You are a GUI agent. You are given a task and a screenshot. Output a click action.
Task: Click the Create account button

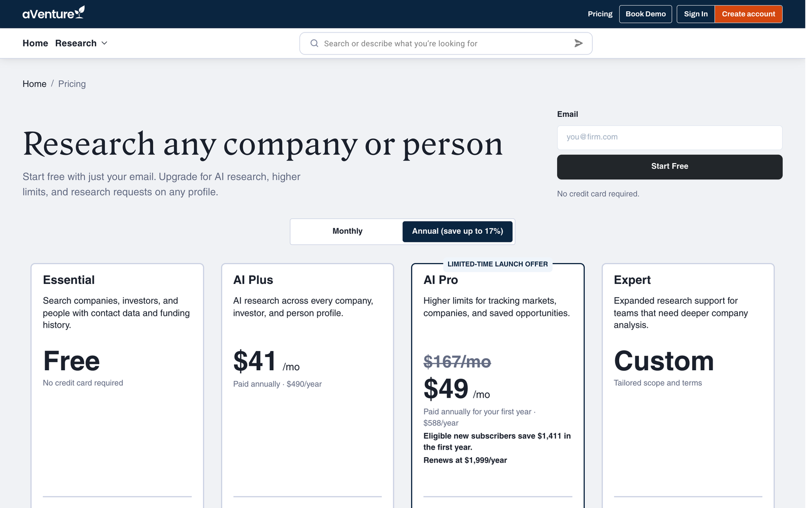pos(749,14)
